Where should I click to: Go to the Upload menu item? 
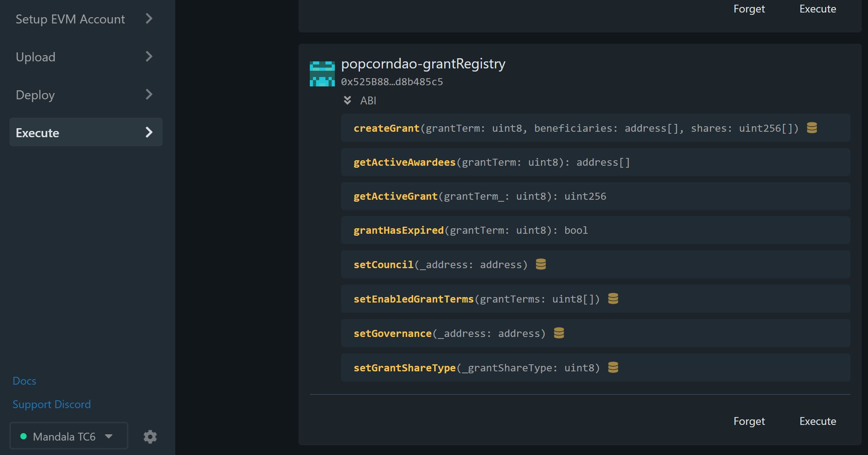click(36, 57)
